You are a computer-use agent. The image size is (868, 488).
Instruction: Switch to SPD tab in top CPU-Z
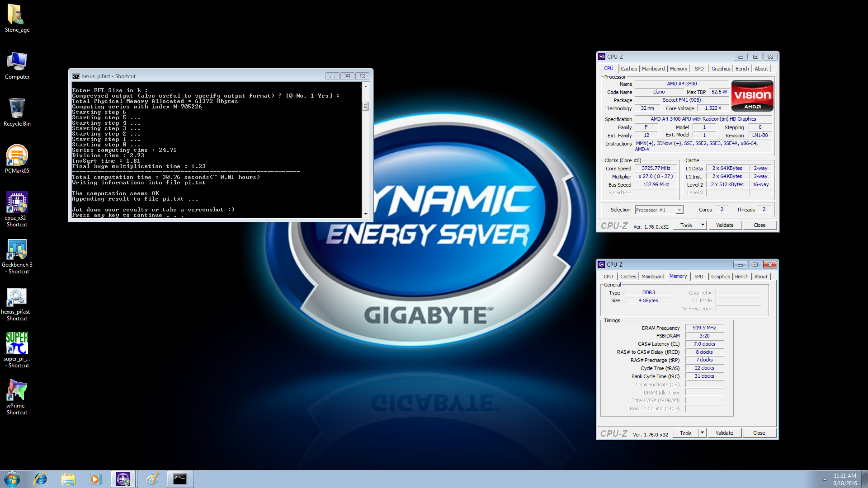click(699, 69)
